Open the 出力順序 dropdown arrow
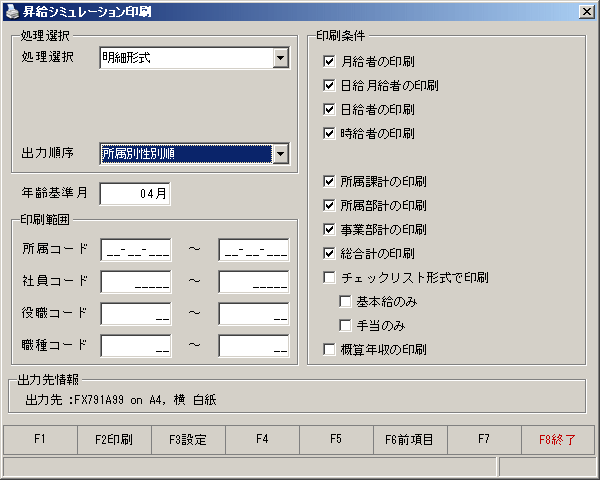 (x=280, y=154)
